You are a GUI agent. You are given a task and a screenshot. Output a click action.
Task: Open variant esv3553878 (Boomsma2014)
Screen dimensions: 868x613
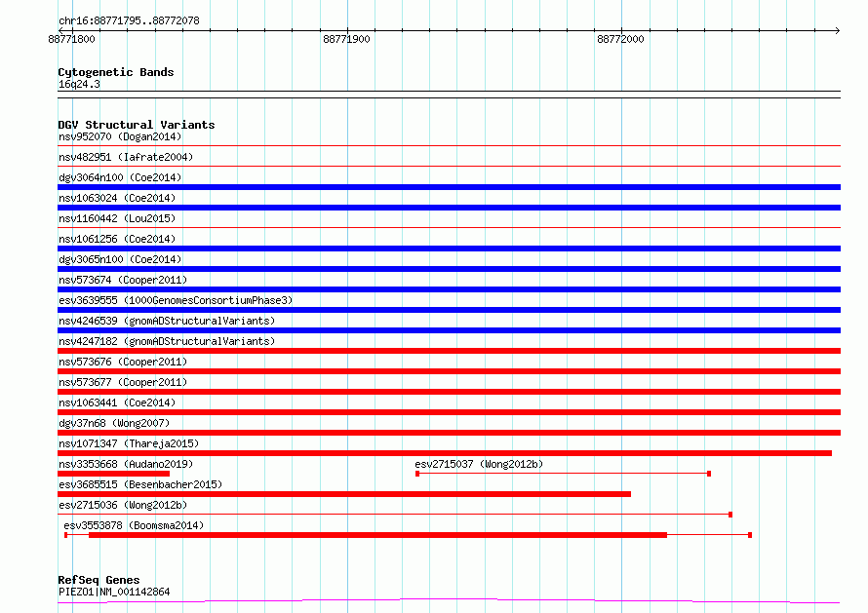pyautogui.click(x=134, y=525)
